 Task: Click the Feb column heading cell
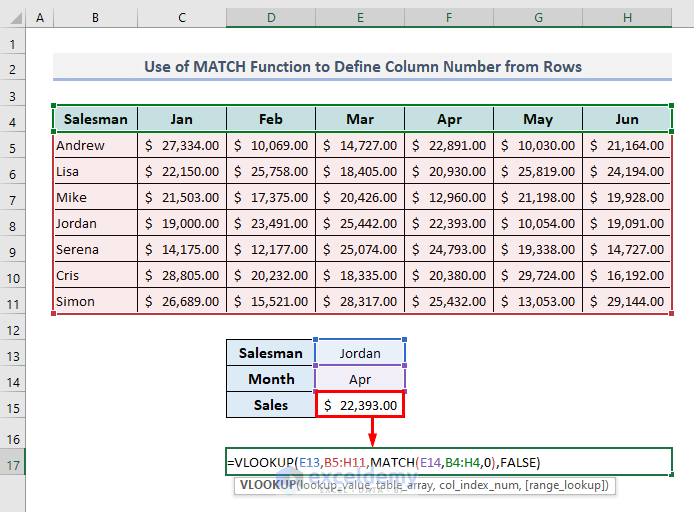271,119
